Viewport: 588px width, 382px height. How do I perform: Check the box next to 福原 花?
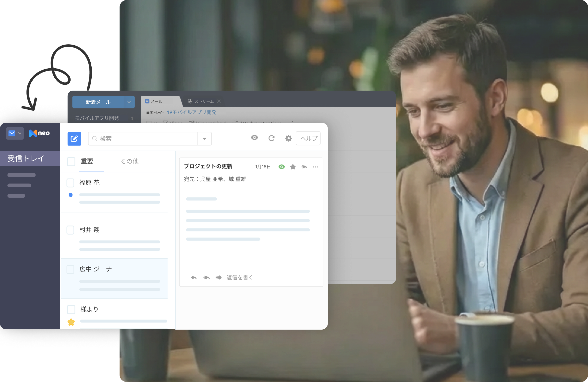pyautogui.click(x=70, y=183)
